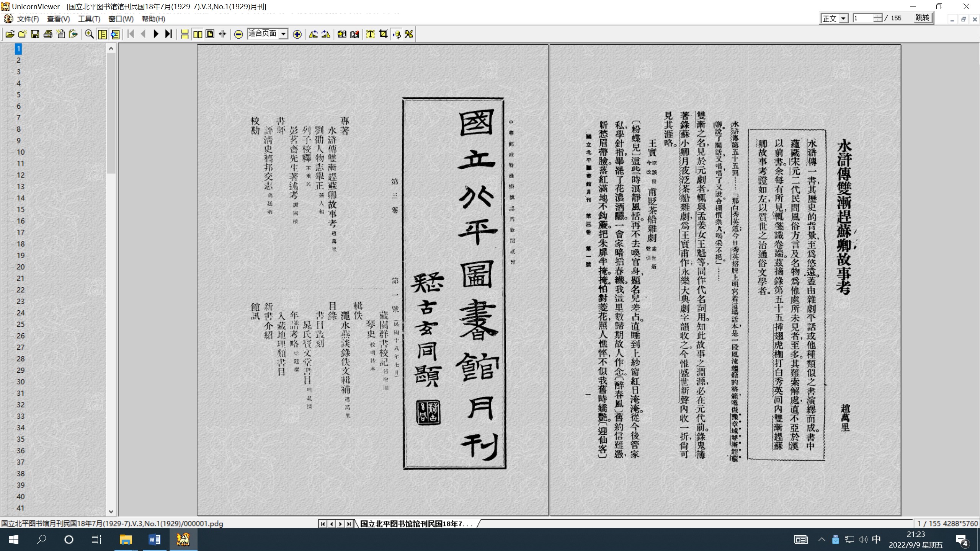Image resolution: width=980 pixels, height=551 pixels.
Task: Open the 文件(F) menu
Action: (28, 19)
